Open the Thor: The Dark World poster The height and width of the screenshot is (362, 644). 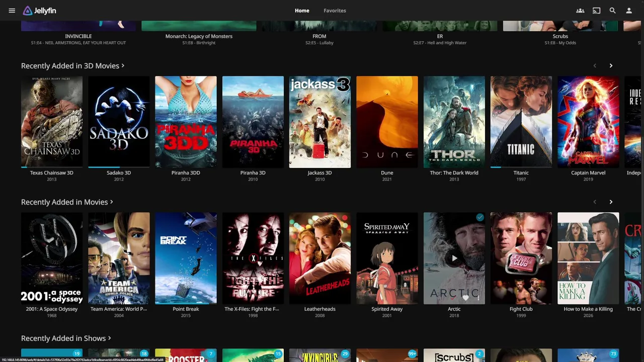[x=454, y=122]
